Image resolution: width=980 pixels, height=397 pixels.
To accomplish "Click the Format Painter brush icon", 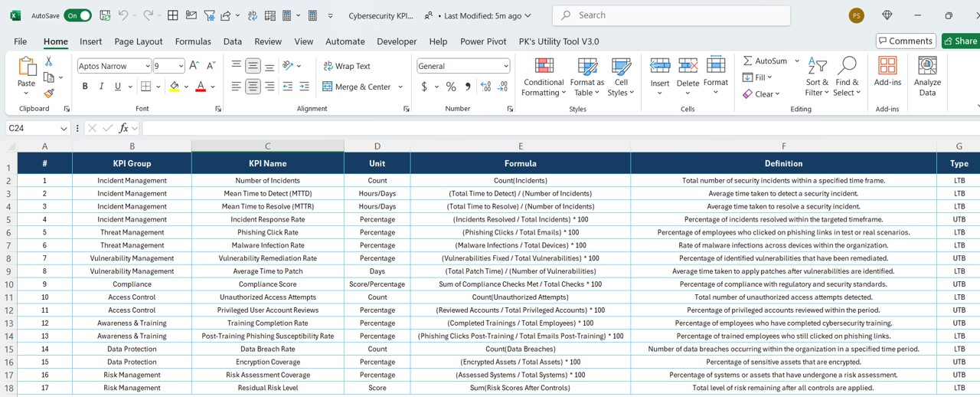I will pyautogui.click(x=49, y=94).
